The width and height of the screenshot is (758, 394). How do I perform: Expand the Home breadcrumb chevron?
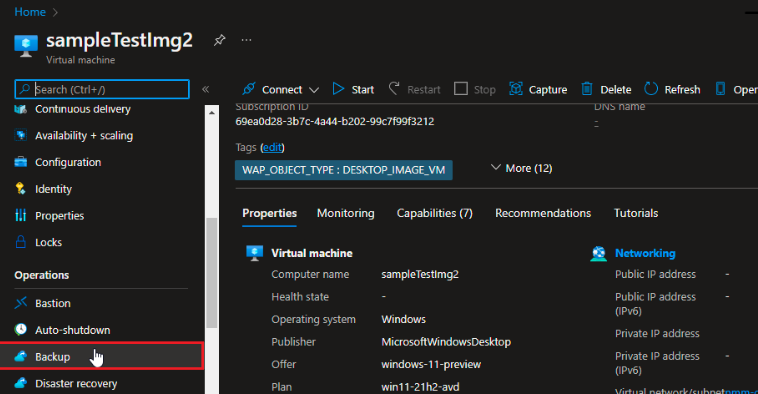coord(55,12)
